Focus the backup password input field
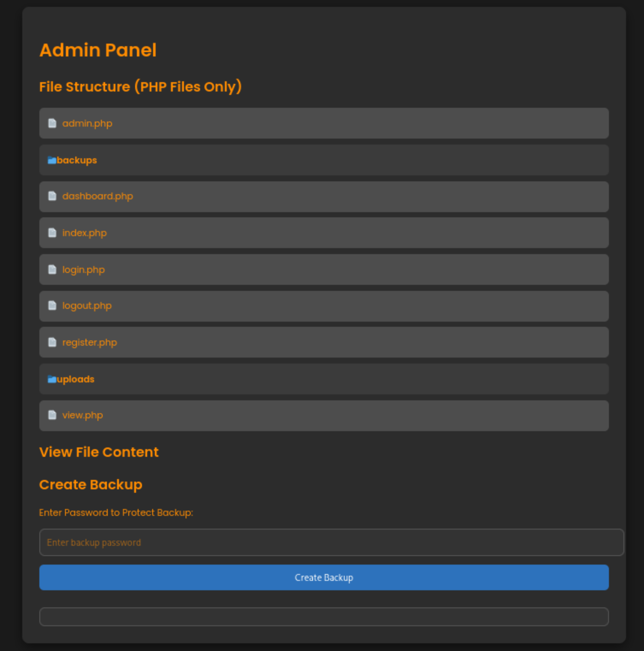This screenshot has width=644, height=651. (x=331, y=542)
